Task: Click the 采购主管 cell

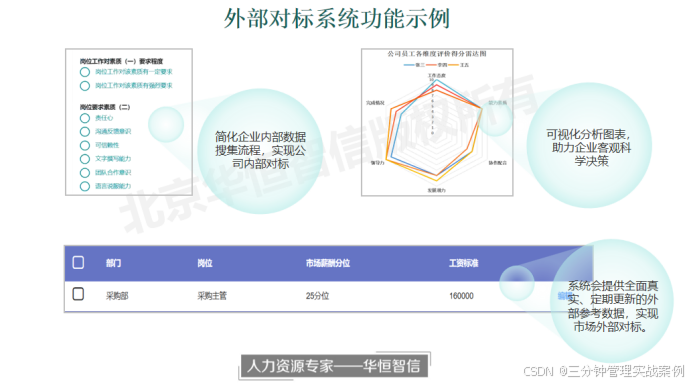Action: coord(212,296)
